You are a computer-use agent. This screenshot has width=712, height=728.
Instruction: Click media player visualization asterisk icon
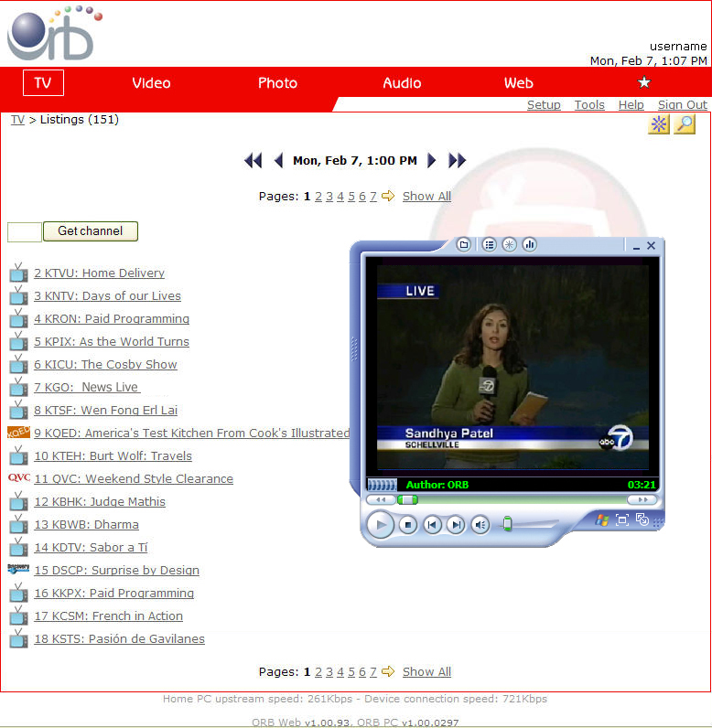coord(510,245)
